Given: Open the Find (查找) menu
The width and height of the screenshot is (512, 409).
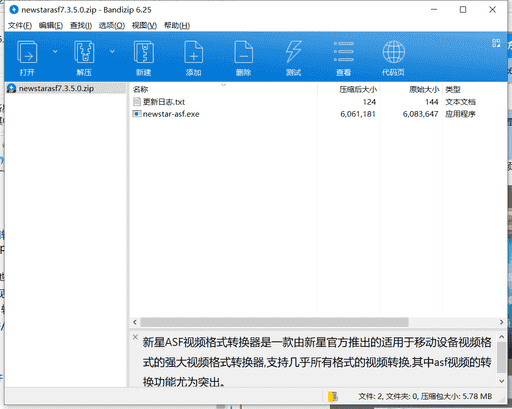Looking at the screenshot, I should 81,26.
